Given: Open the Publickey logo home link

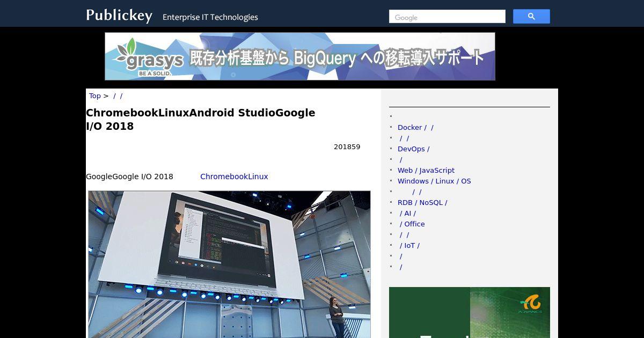Looking at the screenshot, I should (119, 16).
